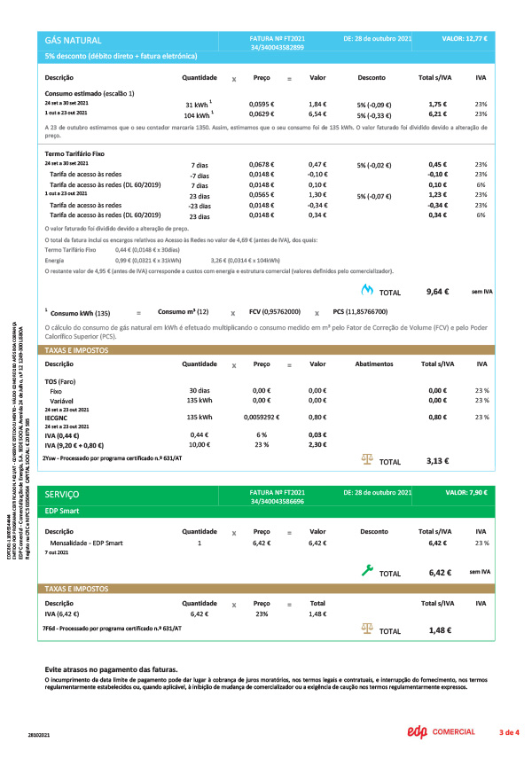Select the taxes total '3,13 €'
The width and height of the screenshot is (532, 774).
[438, 461]
